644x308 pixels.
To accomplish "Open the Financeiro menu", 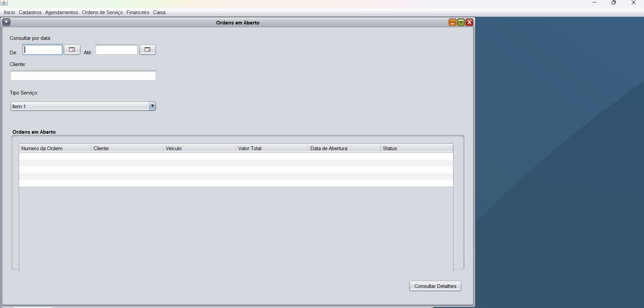I will tap(138, 12).
